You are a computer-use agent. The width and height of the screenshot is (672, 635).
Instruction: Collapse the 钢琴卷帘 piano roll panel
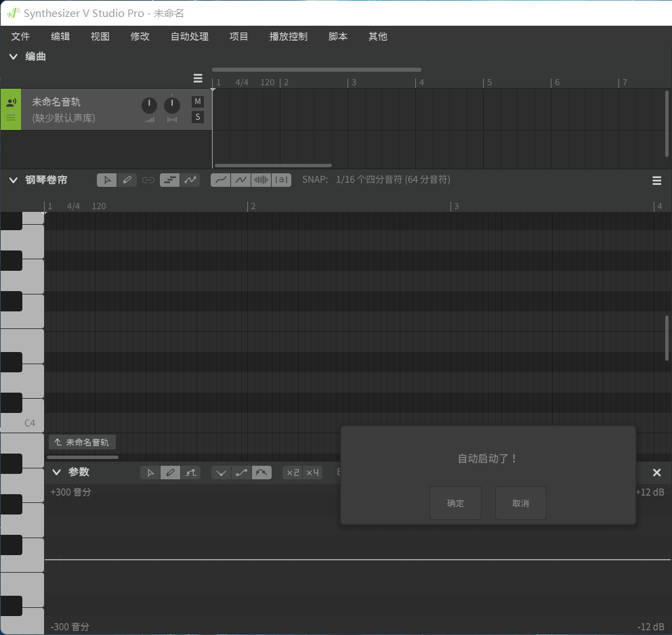(14, 180)
